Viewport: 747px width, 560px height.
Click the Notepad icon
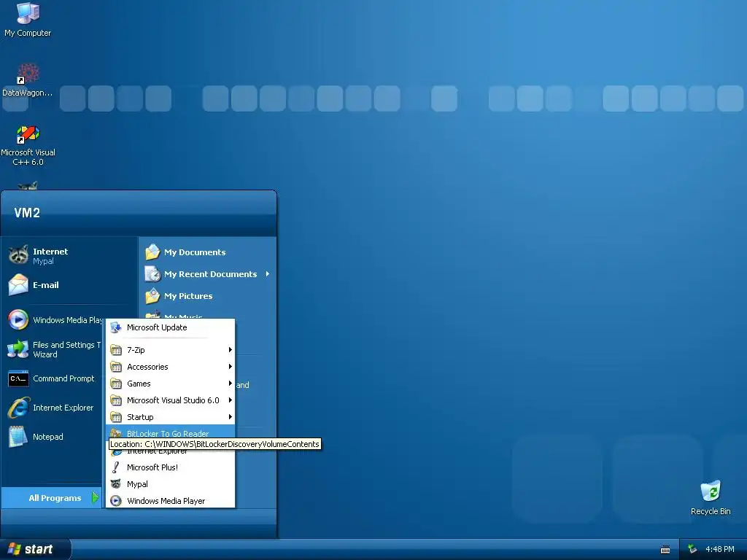coord(18,437)
